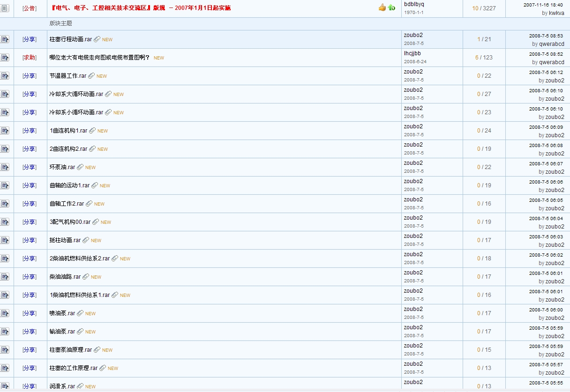Click the paperclip attachment icon after 3配气机构00.rar
The image size is (570, 392).
[96, 222]
